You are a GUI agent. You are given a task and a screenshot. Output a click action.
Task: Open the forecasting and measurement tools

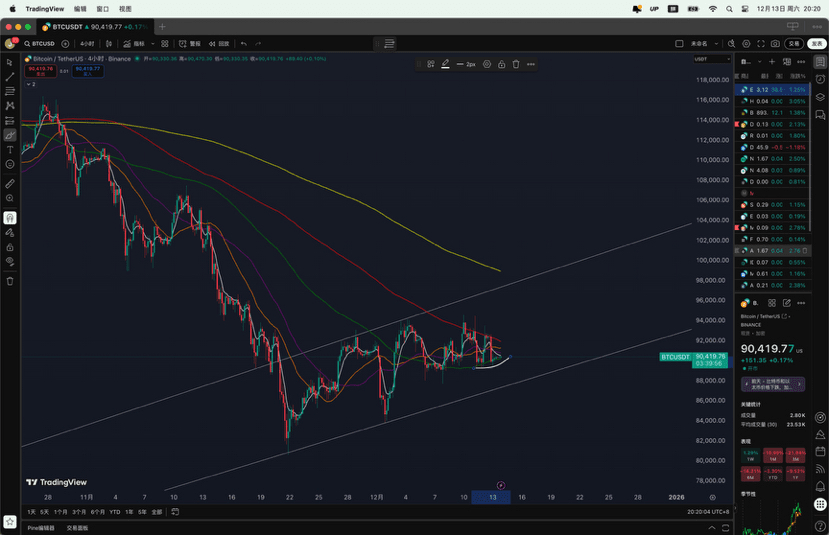click(10, 121)
